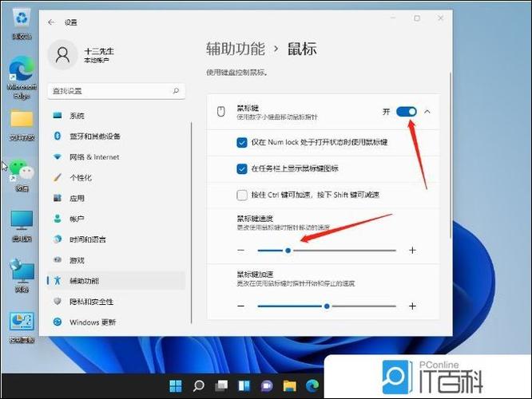Open gamepad icon for 游戏
The height and width of the screenshot is (399, 532).
pos(58,260)
